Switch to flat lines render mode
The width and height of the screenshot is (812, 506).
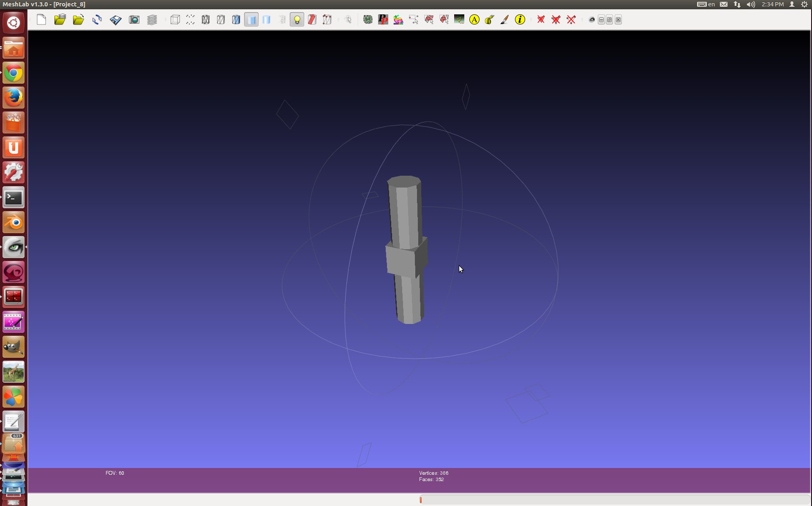pos(236,19)
